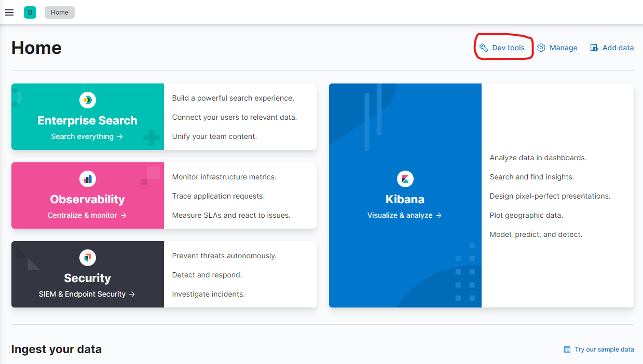Click 'Investigate incidents.' text
Screen dimensions: 643x364
pos(209,294)
